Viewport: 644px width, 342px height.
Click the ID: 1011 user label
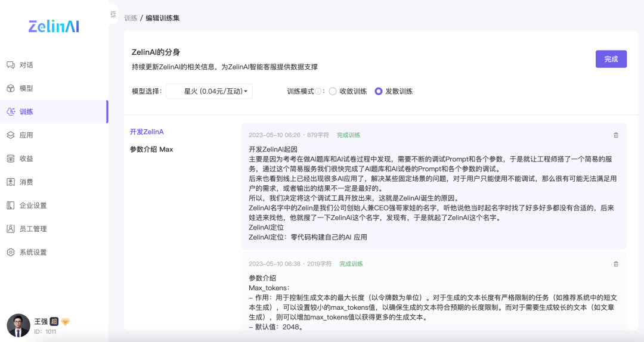[x=45, y=332]
